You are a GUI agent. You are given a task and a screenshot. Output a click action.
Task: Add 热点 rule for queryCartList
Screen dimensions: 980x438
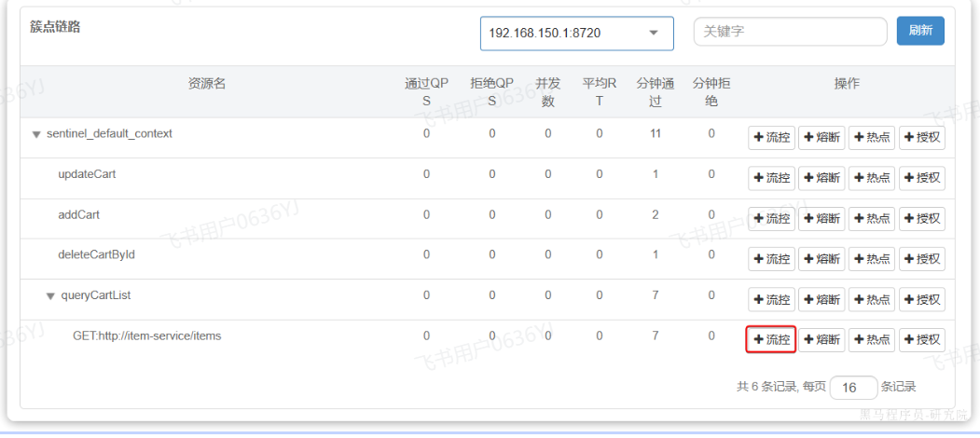tap(871, 299)
